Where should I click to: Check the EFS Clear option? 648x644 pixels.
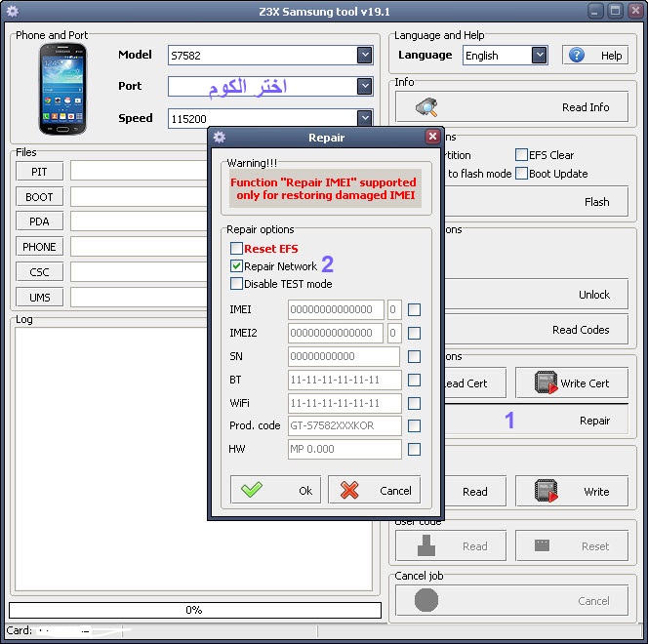521,155
